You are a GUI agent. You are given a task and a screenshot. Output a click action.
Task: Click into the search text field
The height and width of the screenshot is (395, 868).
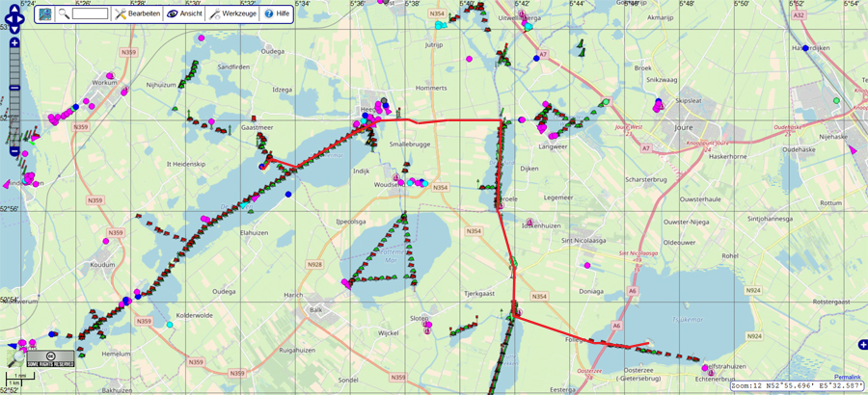pos(90,13)
